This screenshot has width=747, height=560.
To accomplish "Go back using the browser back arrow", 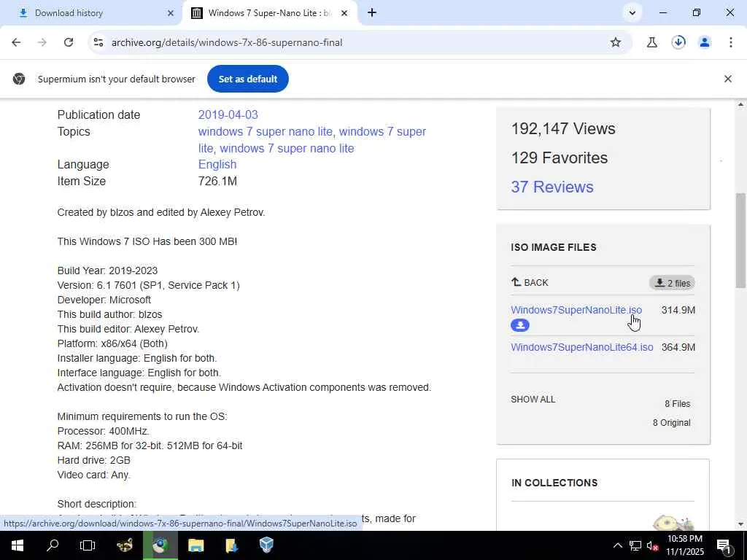I will click(x=16, y=42).
